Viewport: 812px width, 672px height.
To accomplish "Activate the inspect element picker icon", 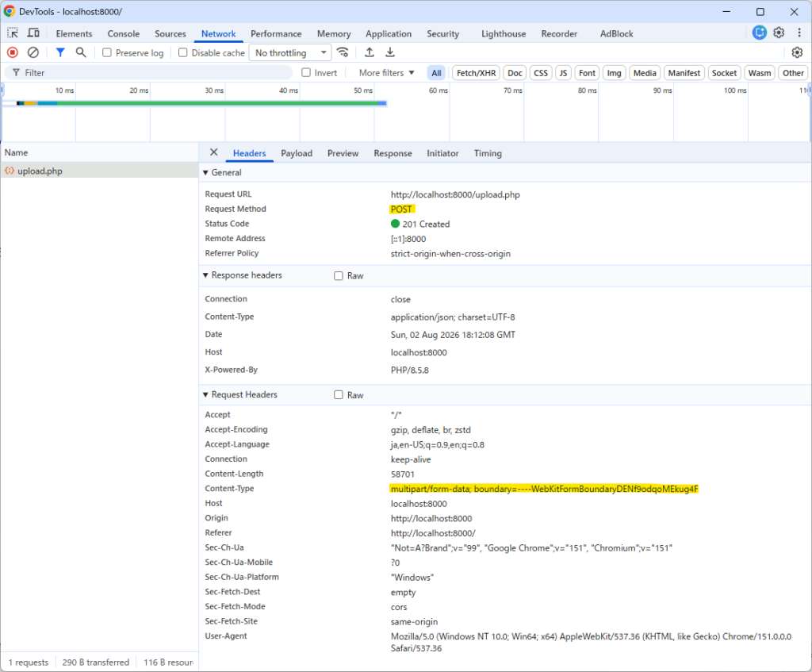I will [13, 33].
